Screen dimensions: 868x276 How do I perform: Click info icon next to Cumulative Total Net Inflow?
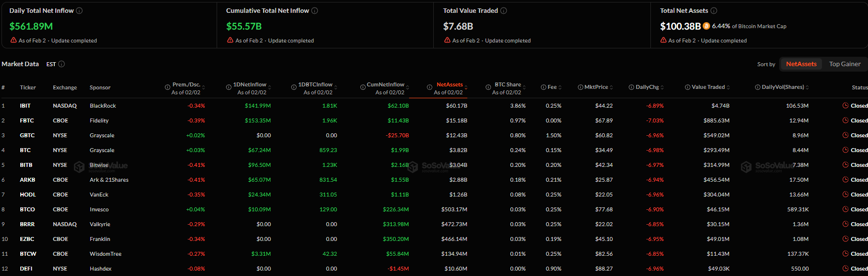315,11
